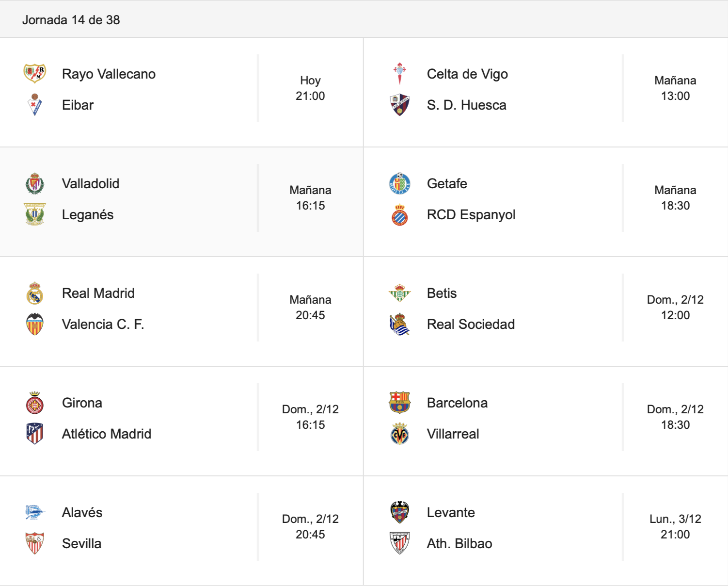Click the Rayo Vallecano team crest
The width and height of the screenshot is (728, 586).
coord(35,74)
